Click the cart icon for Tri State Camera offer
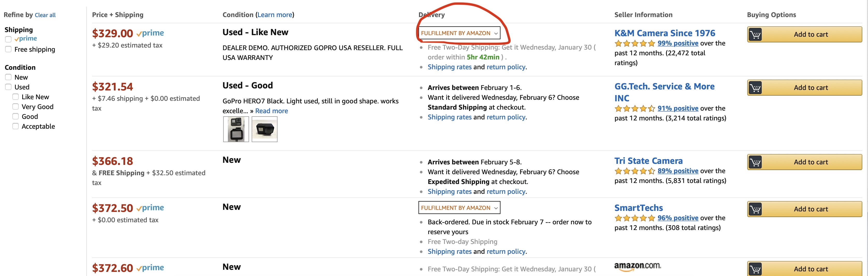The width and height of the screenshot is (868, 276). tap(755, 162)
